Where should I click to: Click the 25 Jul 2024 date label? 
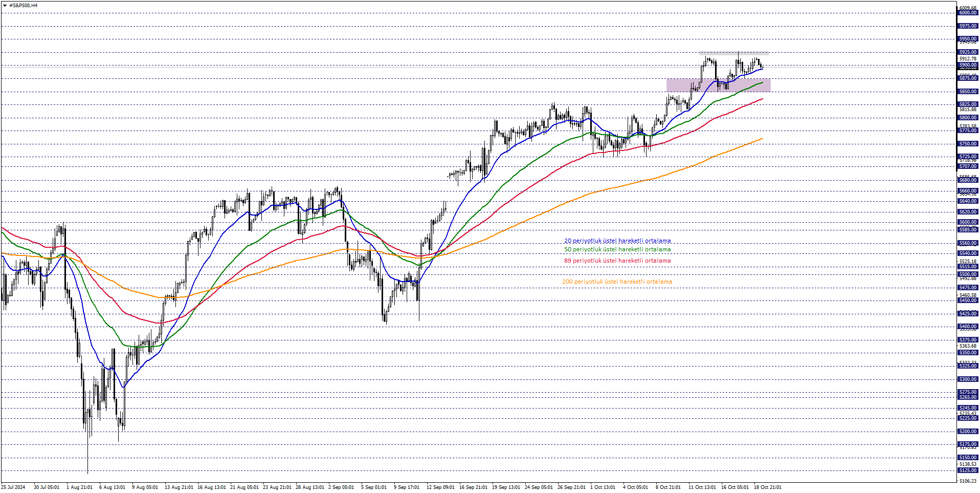tap(13, 487)
